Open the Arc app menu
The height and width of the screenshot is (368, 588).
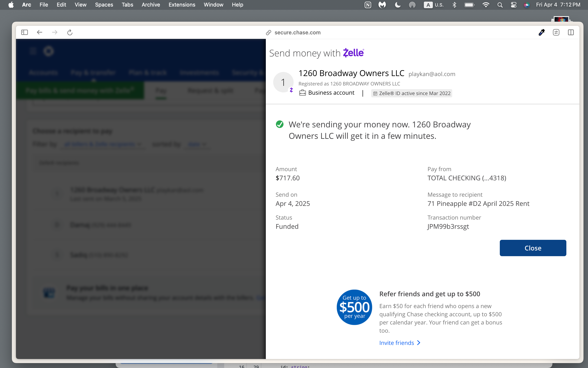pyautogui.click(x=27, y=5)
